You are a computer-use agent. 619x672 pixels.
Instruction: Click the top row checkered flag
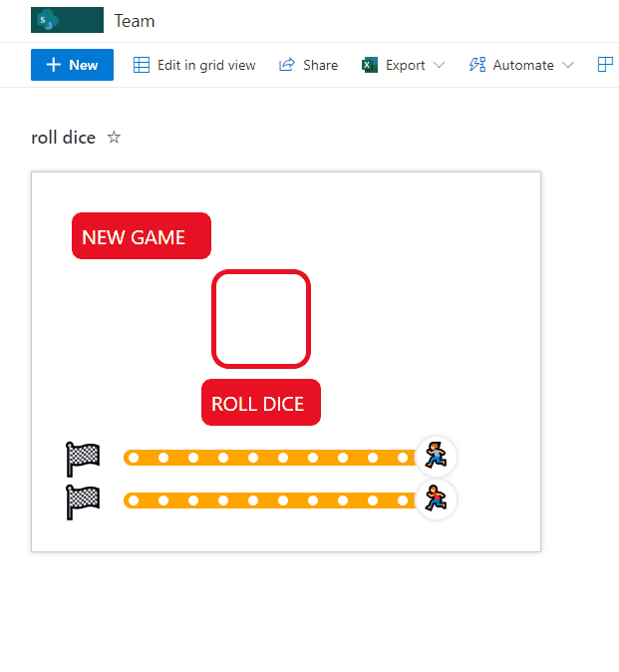coord(83,459)
